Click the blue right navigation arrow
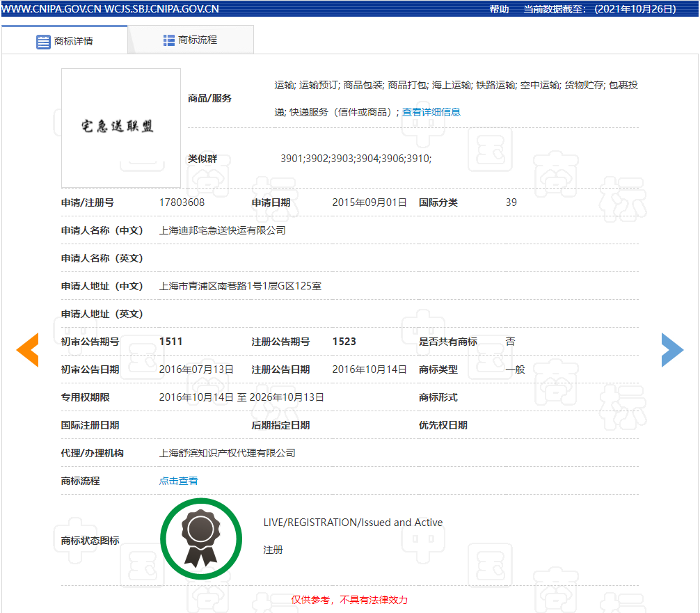700x613 pixels. tap(672, 350)
